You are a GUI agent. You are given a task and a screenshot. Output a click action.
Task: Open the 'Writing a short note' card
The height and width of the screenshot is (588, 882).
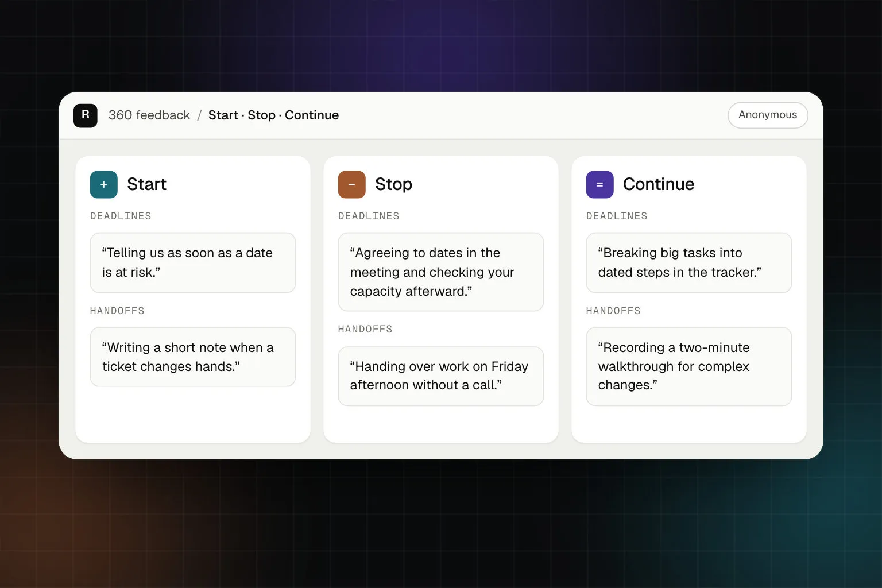tap(193, 357)
